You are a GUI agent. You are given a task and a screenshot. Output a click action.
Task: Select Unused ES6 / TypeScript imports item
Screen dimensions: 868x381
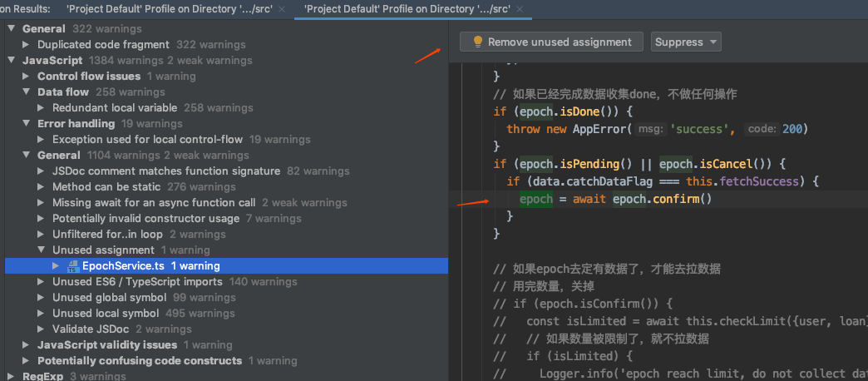pyautogui.click(x=137, y=282)
